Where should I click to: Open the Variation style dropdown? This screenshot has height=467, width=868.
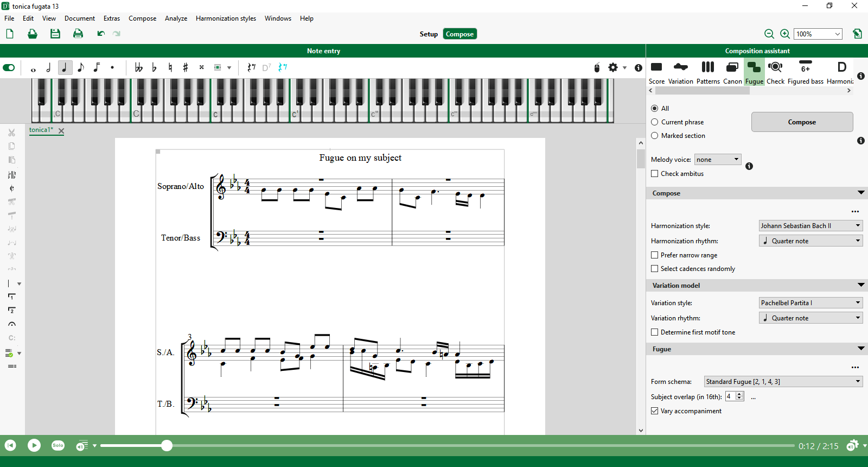click(810, 303)
